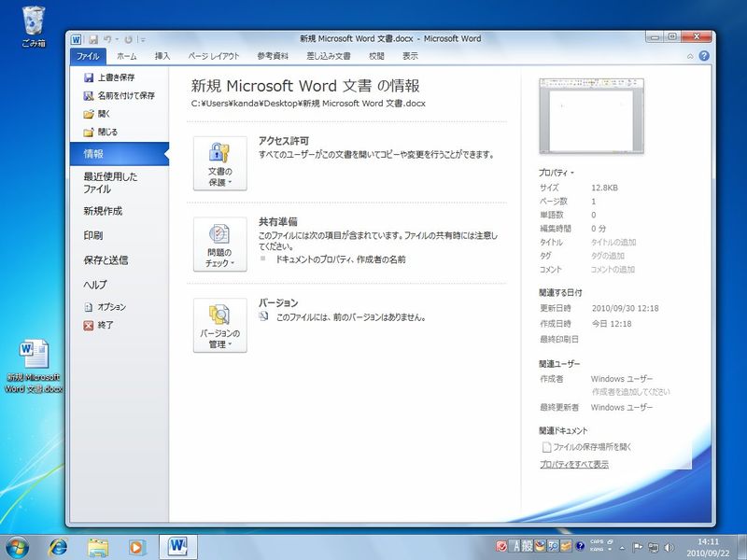Switch to the ホーム tab
This screenshot has height=560, width=747.
coord(127,56)
